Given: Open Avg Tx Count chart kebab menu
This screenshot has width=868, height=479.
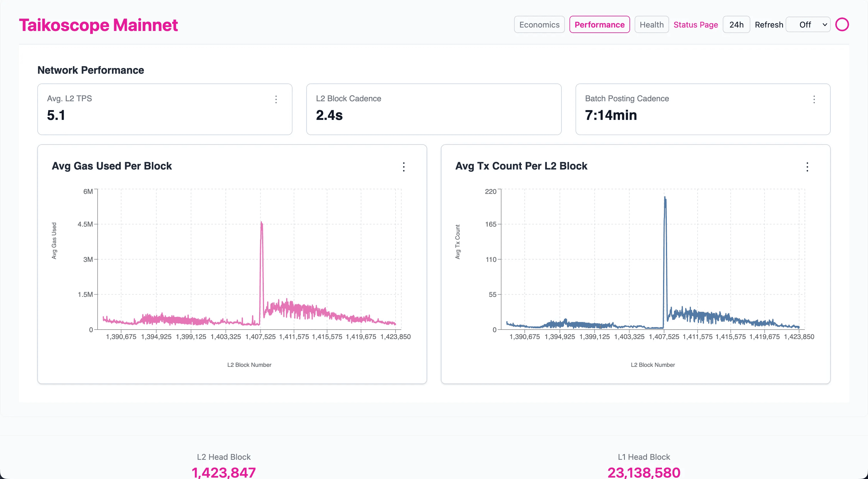Looking at the screenshot, I should pyautogui.click(x=807, y=167).
